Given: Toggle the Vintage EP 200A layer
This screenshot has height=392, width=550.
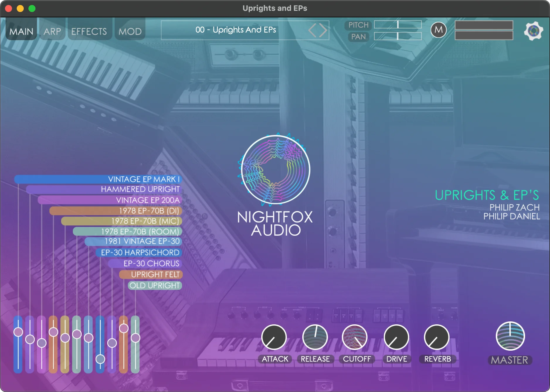Looking at the screenshot, I should pos(110,200).
